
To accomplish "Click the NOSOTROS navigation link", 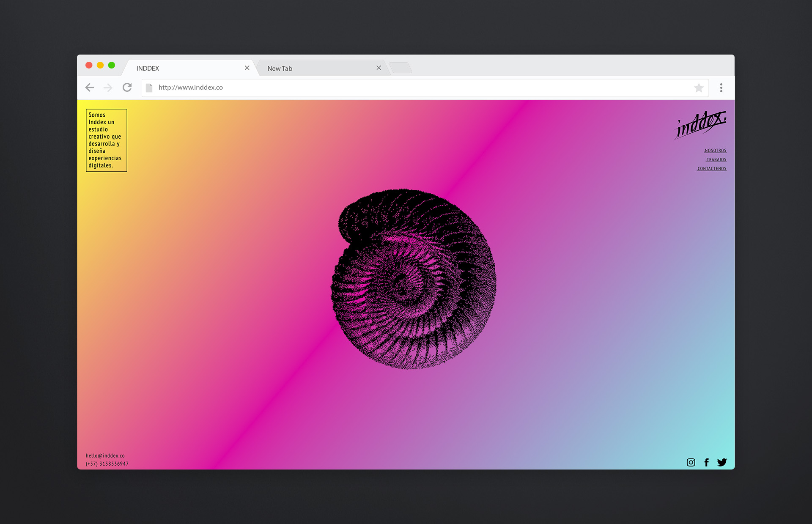I will tap(715, 151).
